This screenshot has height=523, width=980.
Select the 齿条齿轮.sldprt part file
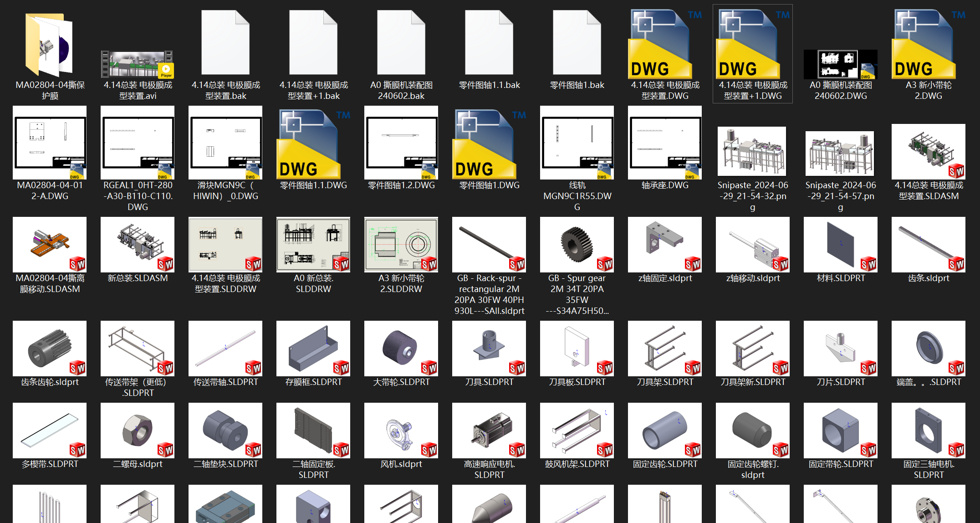[50, 349]
